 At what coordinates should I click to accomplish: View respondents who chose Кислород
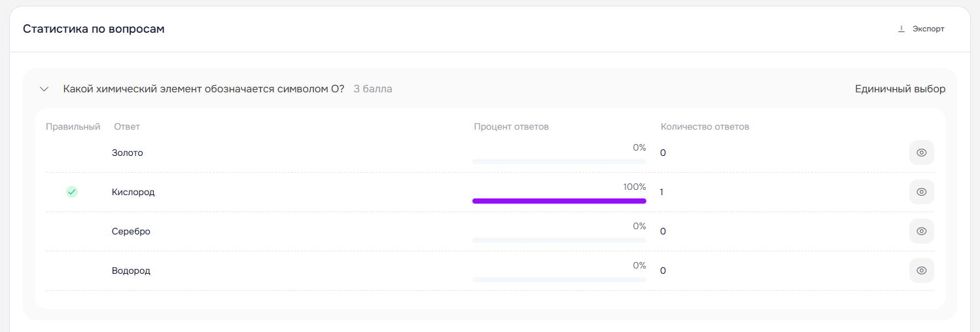point(921,192)
